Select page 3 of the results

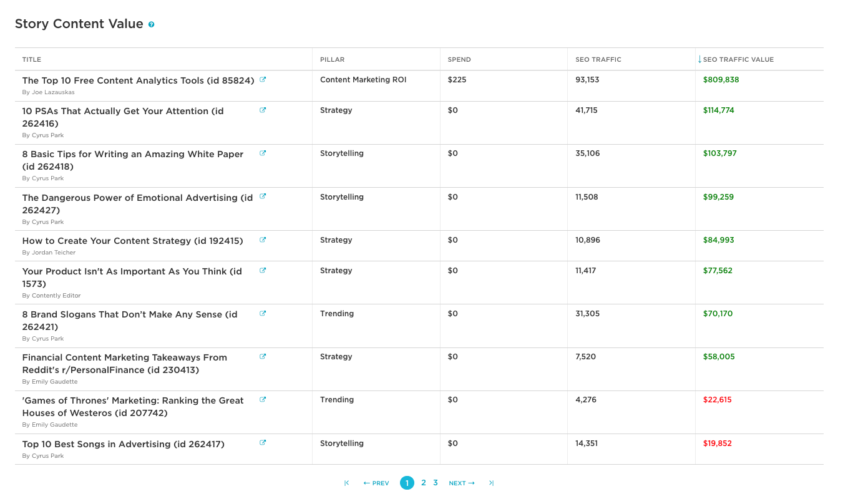coord(436,482)
